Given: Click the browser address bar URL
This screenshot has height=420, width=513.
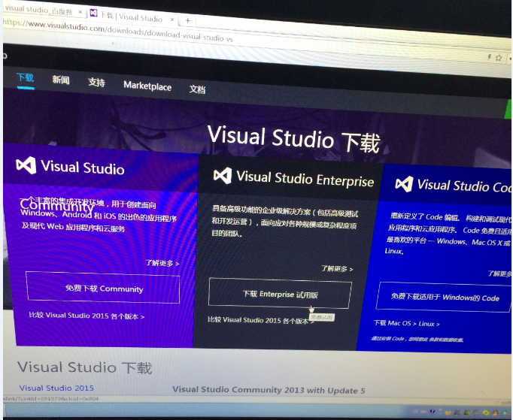Looking at the screenshot, I should tap(118, 30).
